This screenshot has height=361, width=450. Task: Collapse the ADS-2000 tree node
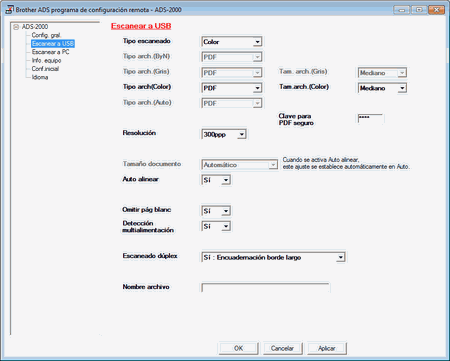(x=16, y=27)
